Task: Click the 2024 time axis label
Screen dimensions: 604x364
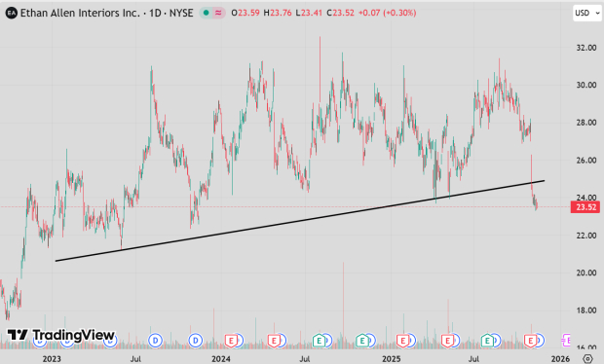Action: 221,359
